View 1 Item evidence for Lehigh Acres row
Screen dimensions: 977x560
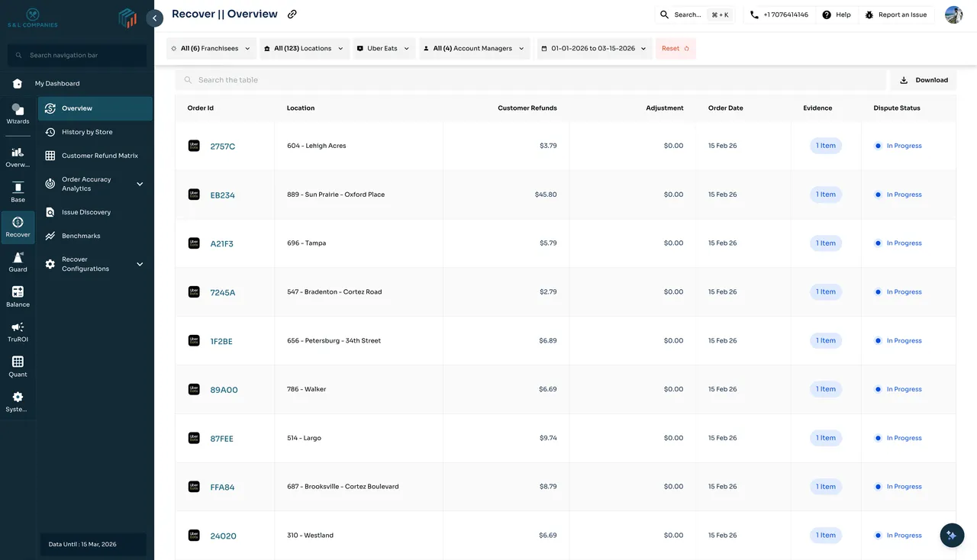(x=826, y=146)
